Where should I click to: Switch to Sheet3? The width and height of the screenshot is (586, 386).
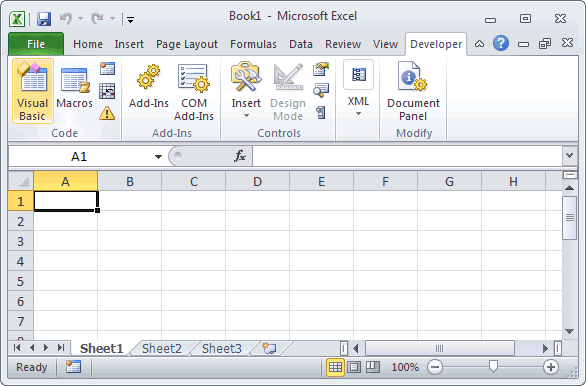[222, 348]
